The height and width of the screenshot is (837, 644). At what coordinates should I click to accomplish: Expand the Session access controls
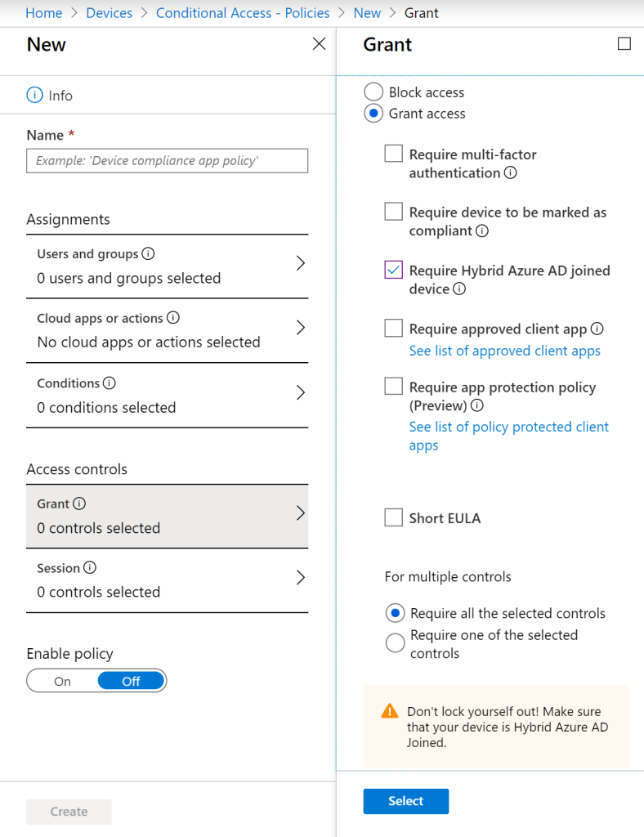300,578
